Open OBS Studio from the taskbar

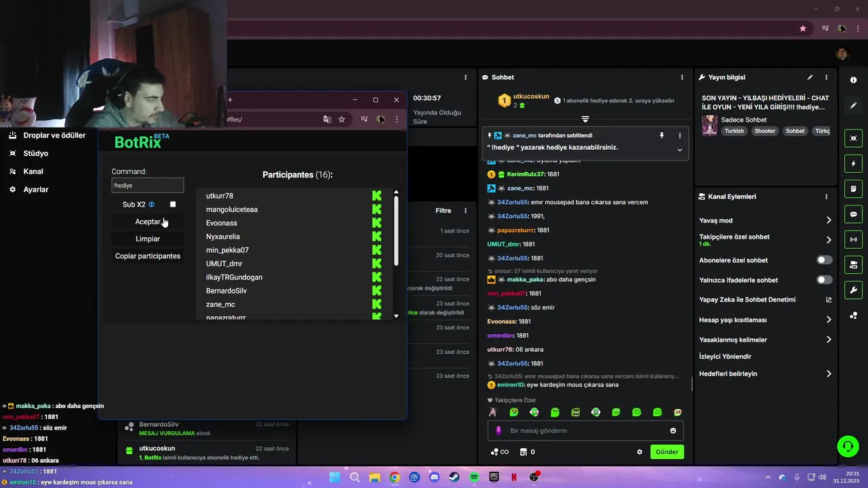[x=534, y=477]
